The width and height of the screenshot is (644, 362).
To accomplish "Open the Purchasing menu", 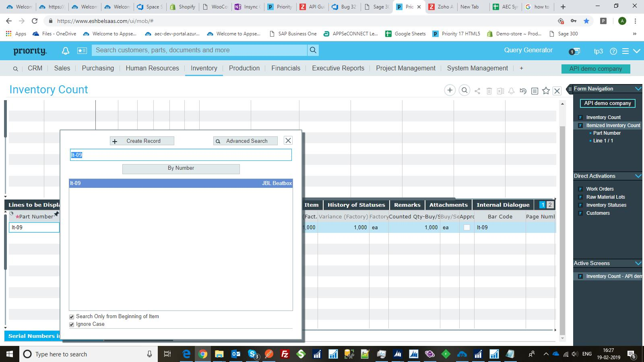I will click(98, 68).
